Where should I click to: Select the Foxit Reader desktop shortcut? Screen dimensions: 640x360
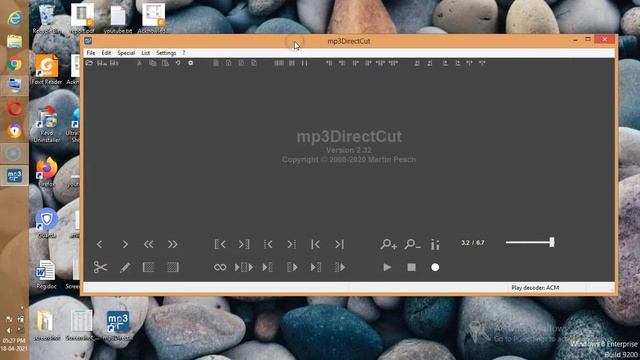47,70
